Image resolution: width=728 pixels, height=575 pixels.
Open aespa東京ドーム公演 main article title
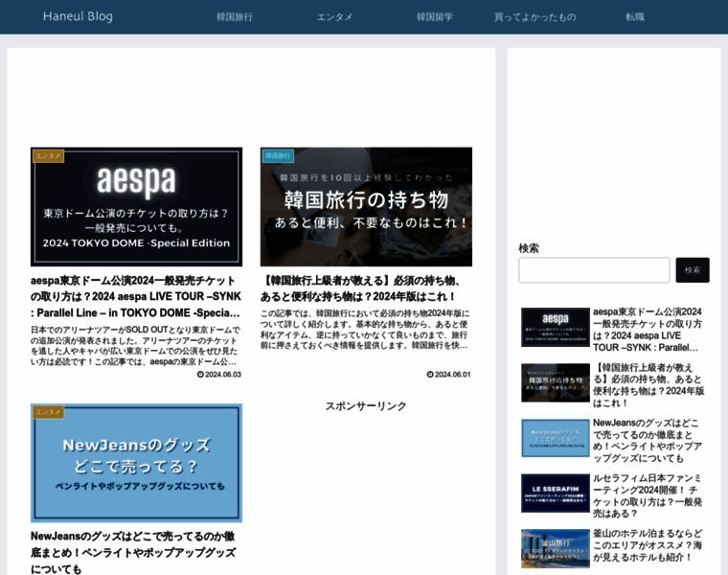tap(136, 296)
